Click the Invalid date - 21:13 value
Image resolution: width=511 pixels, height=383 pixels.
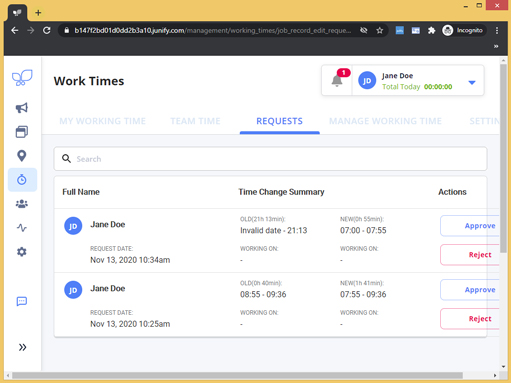pos(274,230)
